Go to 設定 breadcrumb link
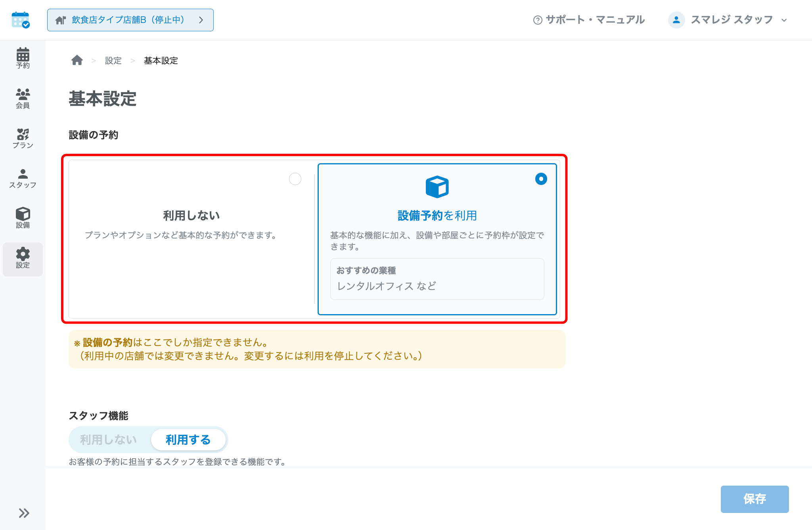This screenshot has height=530, width=812. click(113, 61)
